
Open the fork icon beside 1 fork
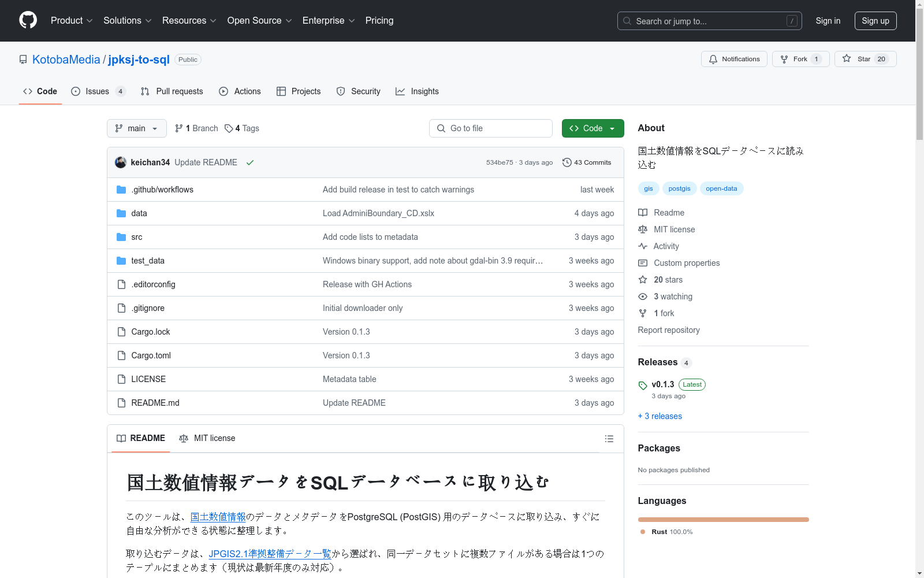click(x=643, y=313)
